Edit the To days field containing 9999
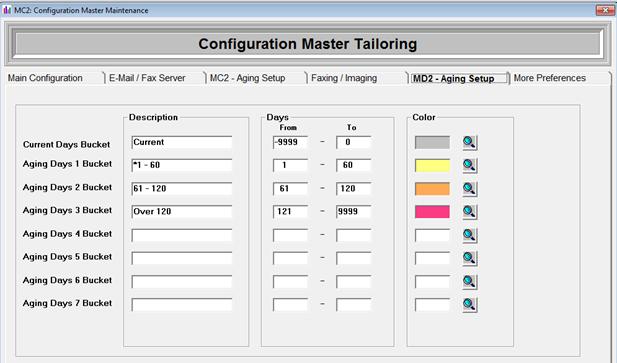Image resolution: width=617 pixels, height=363 pixels. point(353,212)
